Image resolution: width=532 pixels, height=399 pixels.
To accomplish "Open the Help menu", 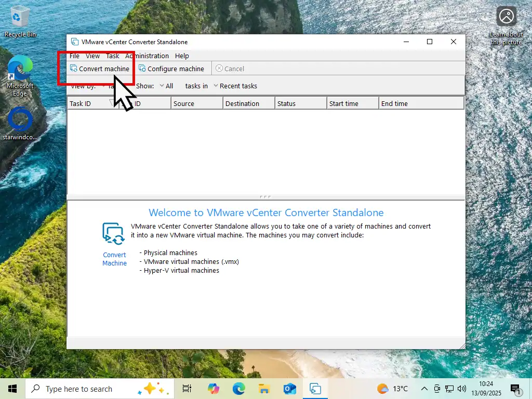I will (182, 56).
